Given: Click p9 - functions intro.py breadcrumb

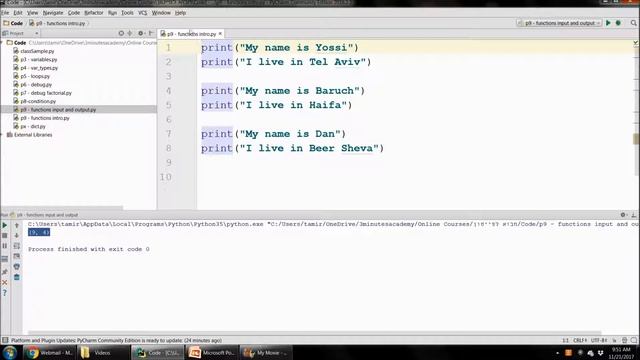Looking at the screenshot, I should click(x=57, y=23).
